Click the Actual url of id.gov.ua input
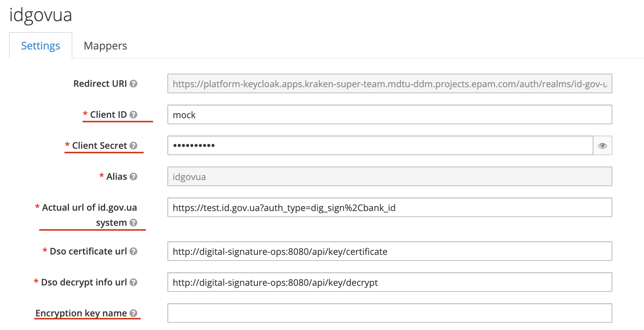644x330 pixels. pyautogui.click(x=389, y=208)
